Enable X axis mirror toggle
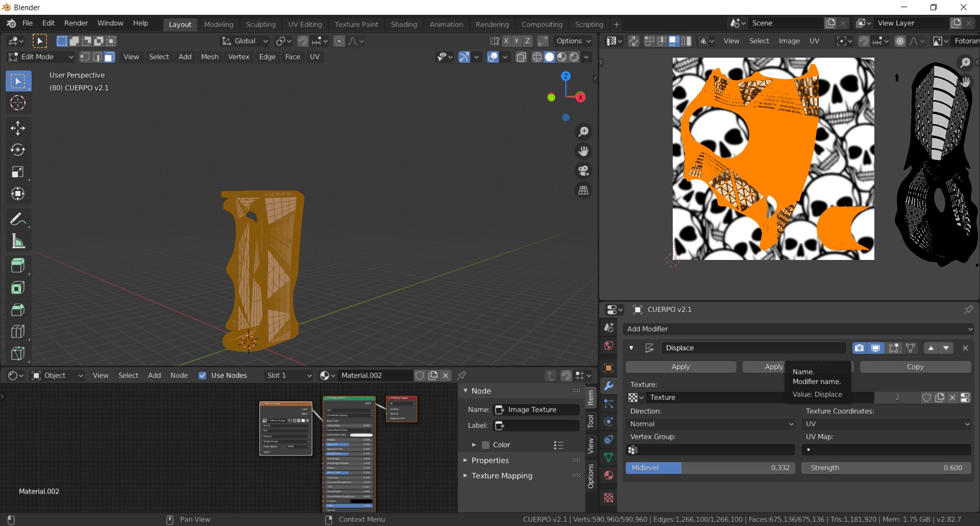 (506, 41)
